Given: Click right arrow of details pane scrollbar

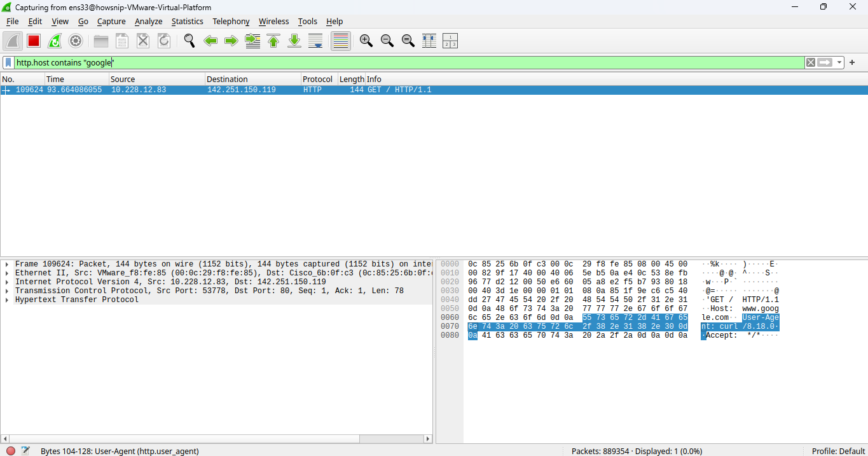Looking at the screenshot, I should [429, 439].
